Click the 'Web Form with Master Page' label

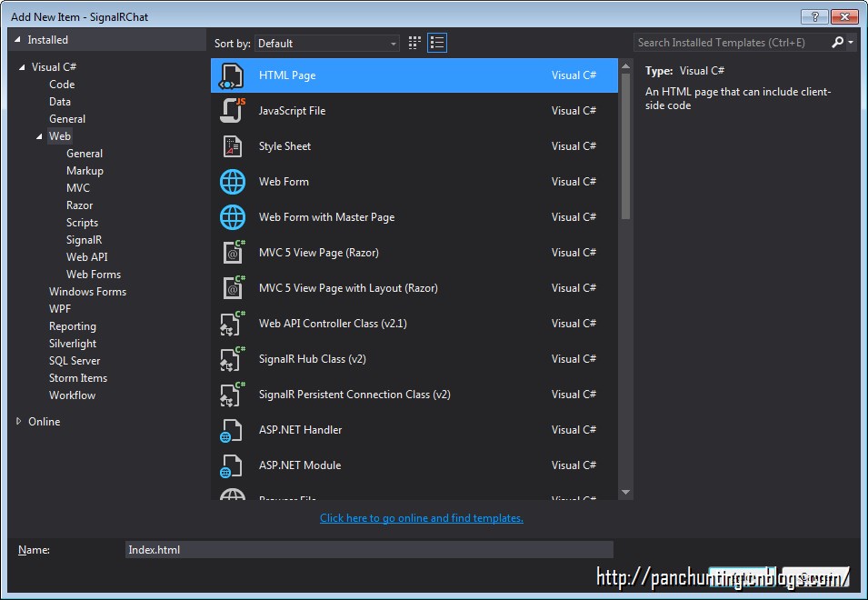click(x=326, y=217)
